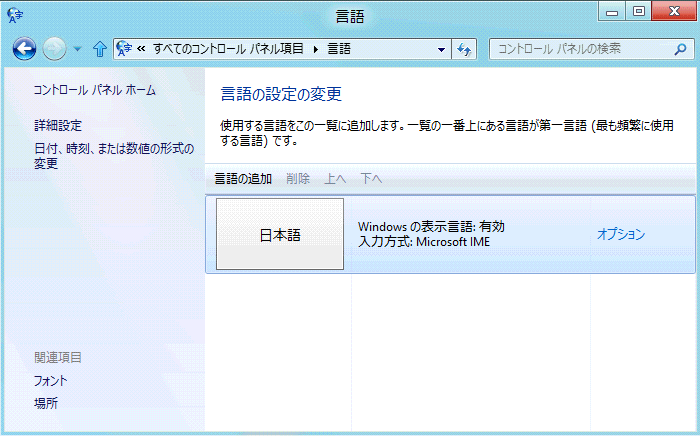
Task: Click 削除 in the language toolbar
Action: (298, 179)
